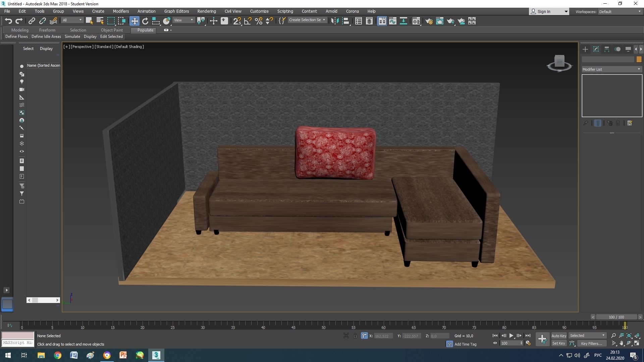The height and width of the screenshot is (362, 644).
Task: Open Curve Editor from the toolbar
Action: (392, 21)
